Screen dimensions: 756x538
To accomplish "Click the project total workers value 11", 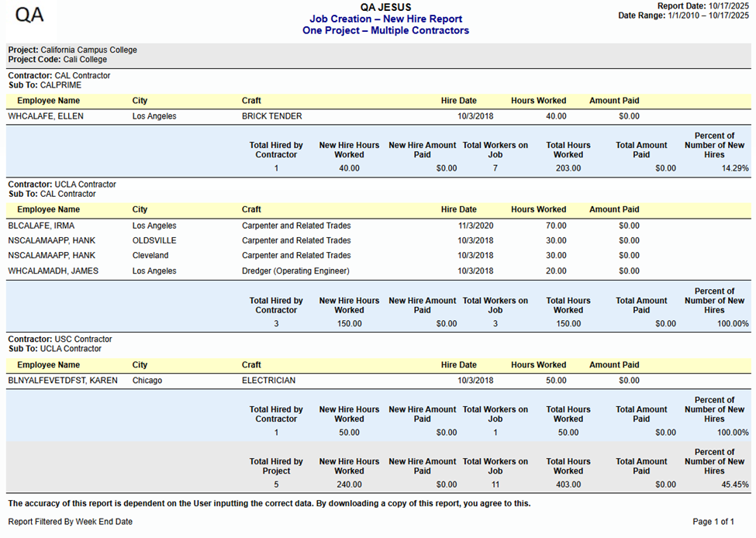I will (x=495, y=485).
